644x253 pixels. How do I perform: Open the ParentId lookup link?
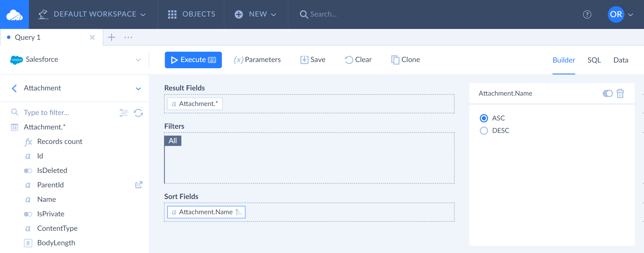[138, 185]
